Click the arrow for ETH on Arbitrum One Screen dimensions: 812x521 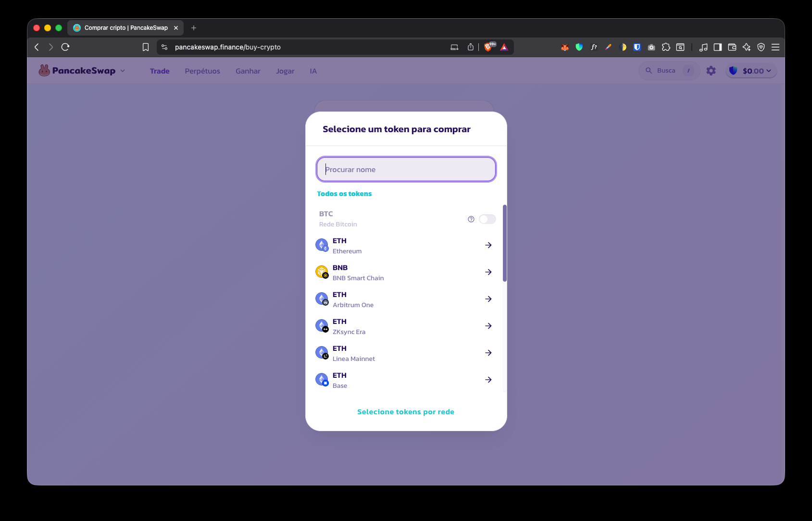click(x=488, y=299)
